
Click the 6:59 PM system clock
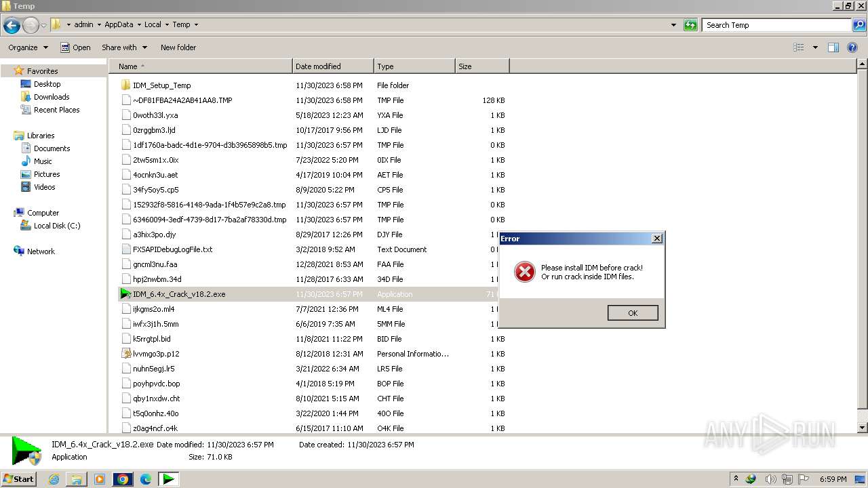(x=833, y=479)
